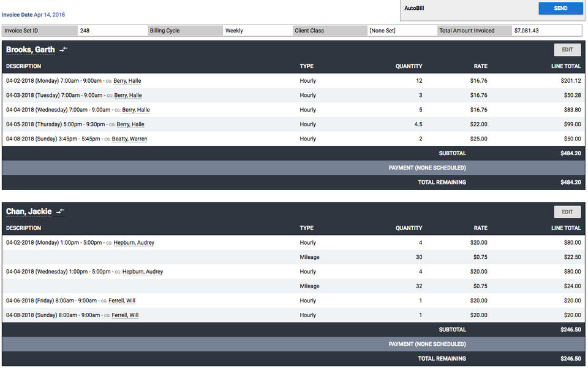Screen dimensions: 588x368
Task: Click PAYMENT (NONE SCHEDULED) bar under Brooks, Garth
Action: pos(293,168)
